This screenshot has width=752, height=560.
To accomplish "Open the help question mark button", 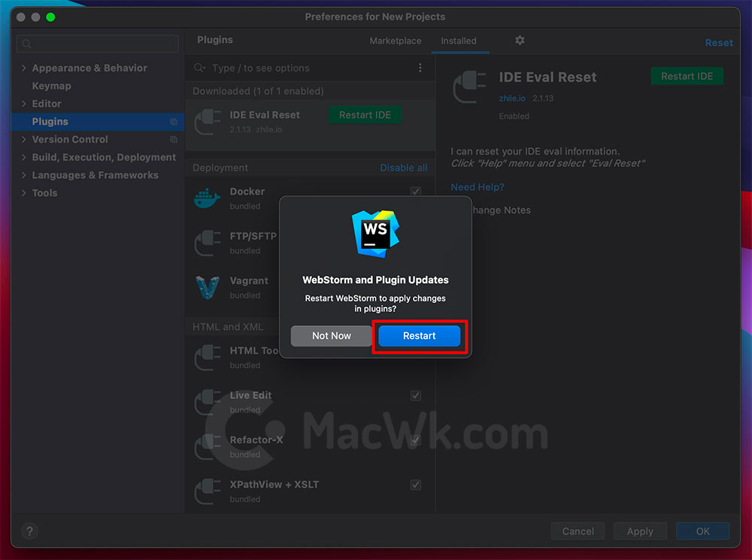I will coord(30,531).
